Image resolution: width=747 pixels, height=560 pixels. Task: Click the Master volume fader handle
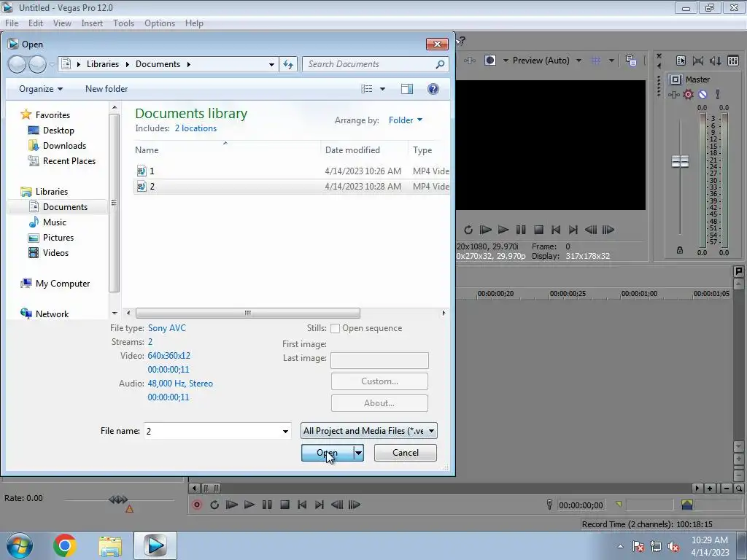[680, 161]
